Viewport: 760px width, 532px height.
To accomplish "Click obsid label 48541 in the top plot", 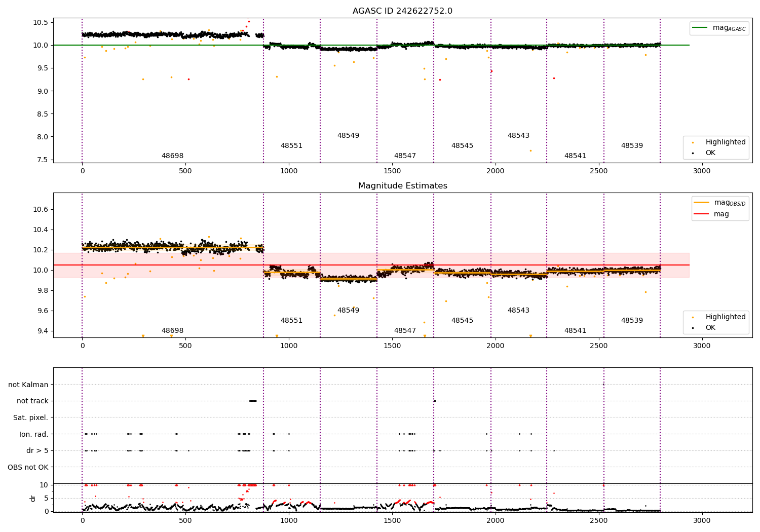I will (x=575, y=156).
